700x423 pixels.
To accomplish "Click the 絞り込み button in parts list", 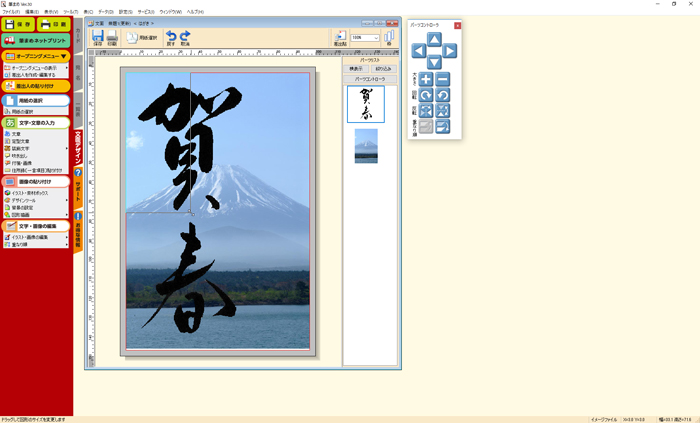I will coord(385,68).
